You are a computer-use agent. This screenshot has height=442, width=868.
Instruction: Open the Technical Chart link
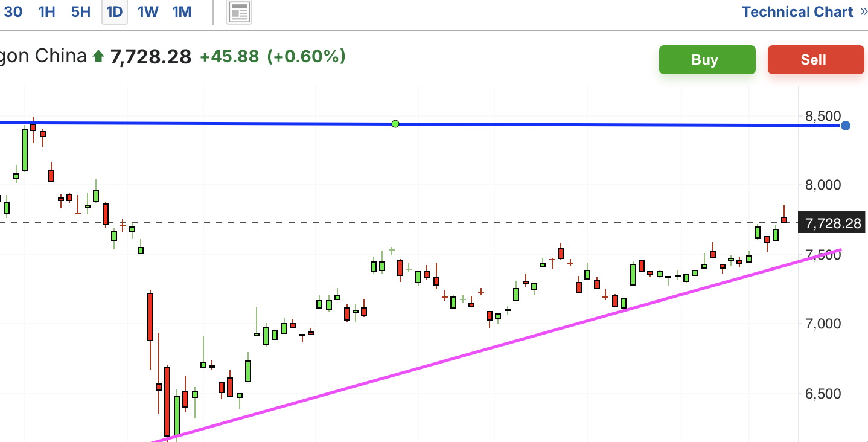pyautogui.click(x=797, y=11)
